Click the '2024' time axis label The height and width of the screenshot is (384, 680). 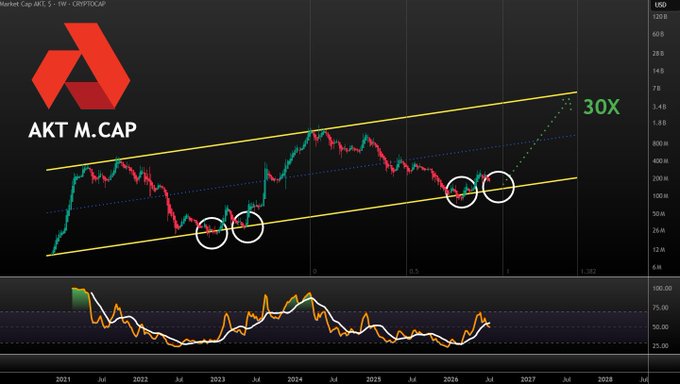[x=295, y=379]
